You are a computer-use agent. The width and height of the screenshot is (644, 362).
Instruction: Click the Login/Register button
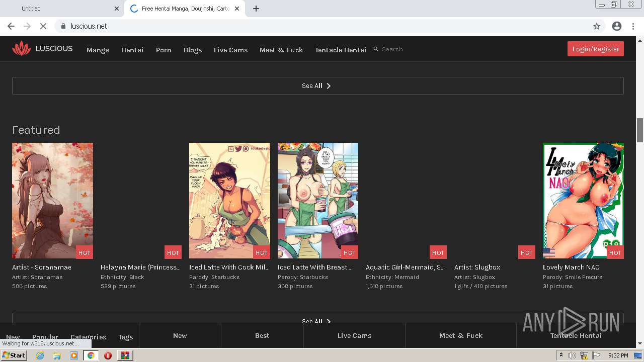pyautogui.click(x=596, y=49)
